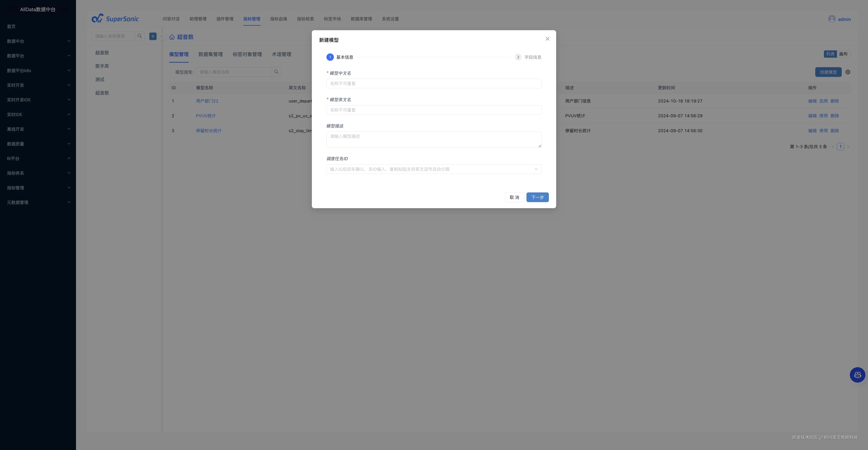Click the domain search magnifier icon
Screen dimensions: 868x450
tap(140, 36)
